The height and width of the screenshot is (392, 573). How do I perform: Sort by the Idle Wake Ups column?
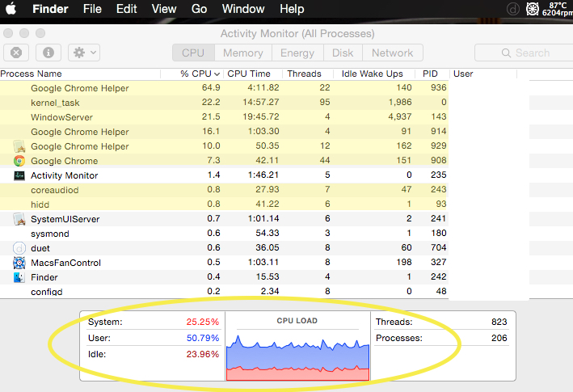point(374,74)
